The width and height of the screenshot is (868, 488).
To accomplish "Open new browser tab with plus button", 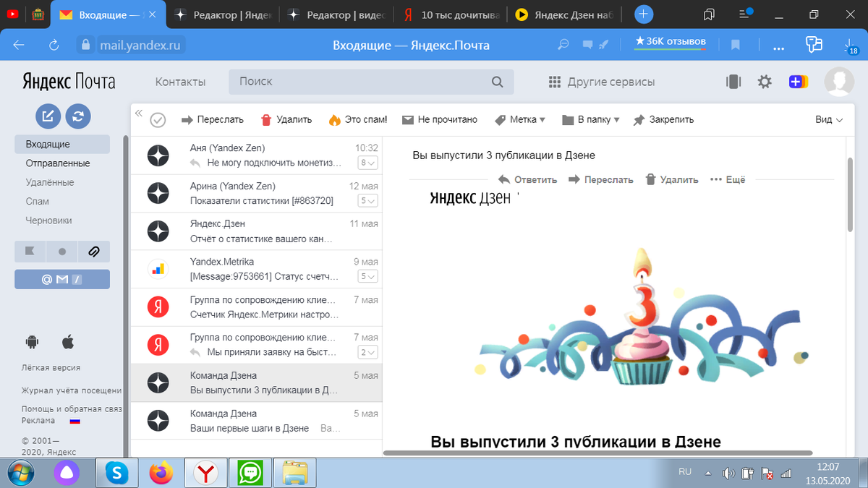I will (642, 14).
